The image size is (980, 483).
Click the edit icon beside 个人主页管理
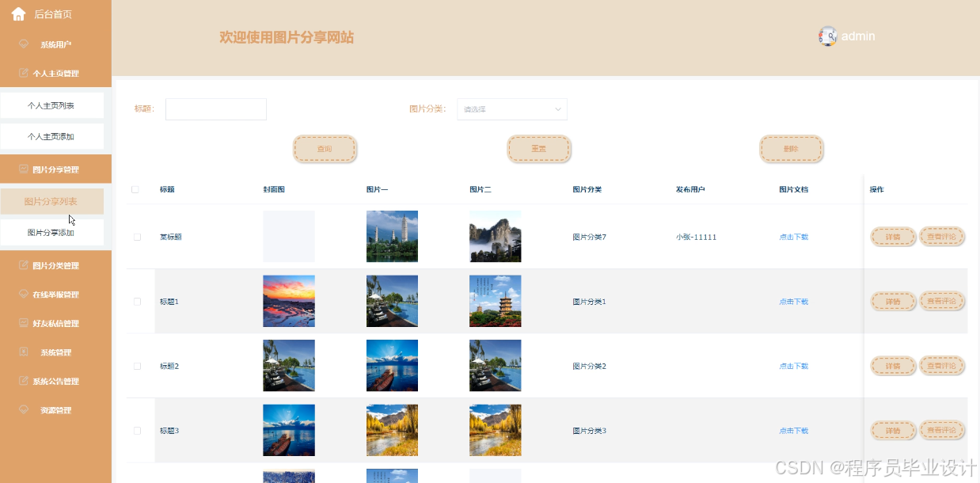coord(23,73)
